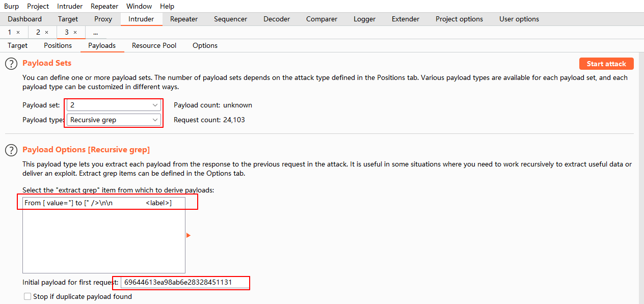The image size is (644, 304).
Task: Go to the Repeater tab
Action: point(184,19)
